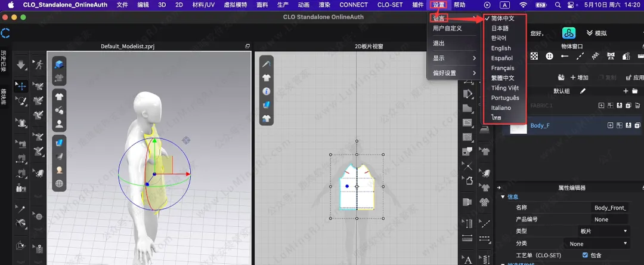Click the globe grid icon in 3D view toolbar

point(60,183)
